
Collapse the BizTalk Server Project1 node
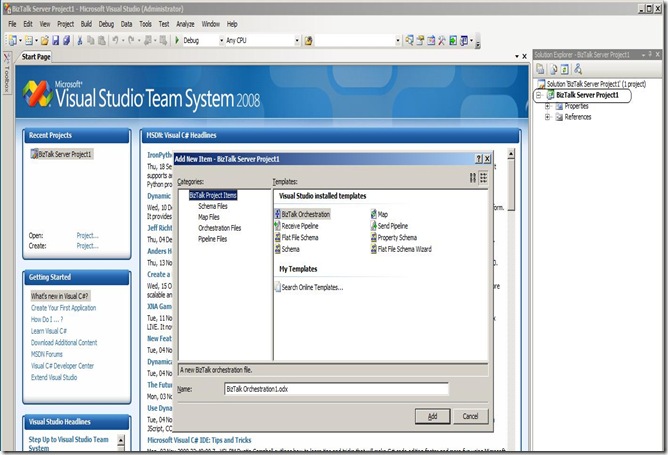click(x=539, y=95)
